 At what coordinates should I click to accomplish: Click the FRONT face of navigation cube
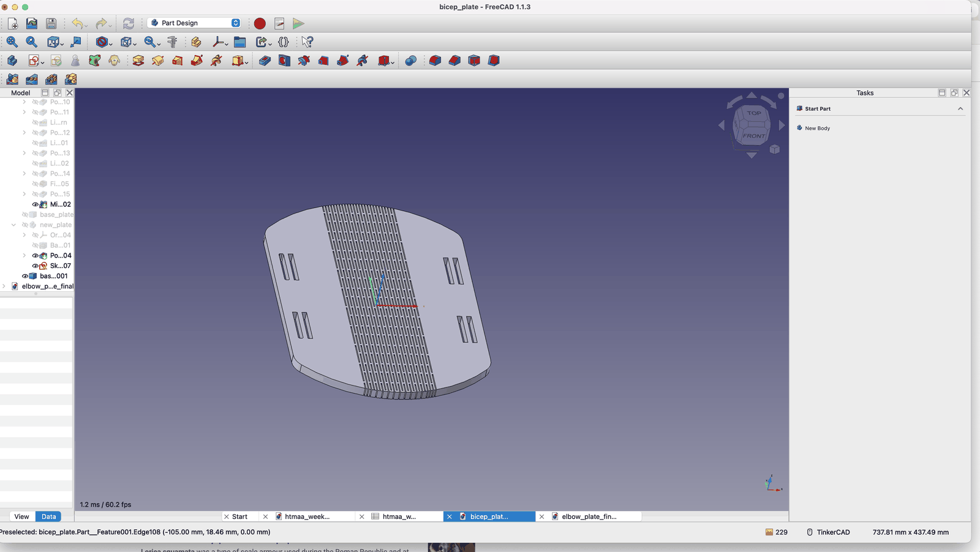pyautogui.click(x=754, y=135)
